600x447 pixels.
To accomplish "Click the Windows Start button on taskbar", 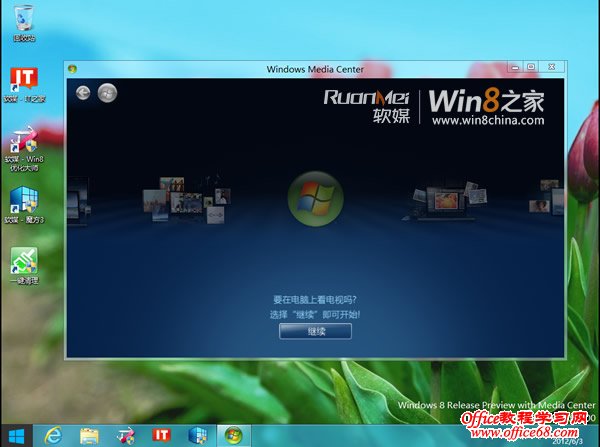I will pyautogui.click(x=16, y=436).
